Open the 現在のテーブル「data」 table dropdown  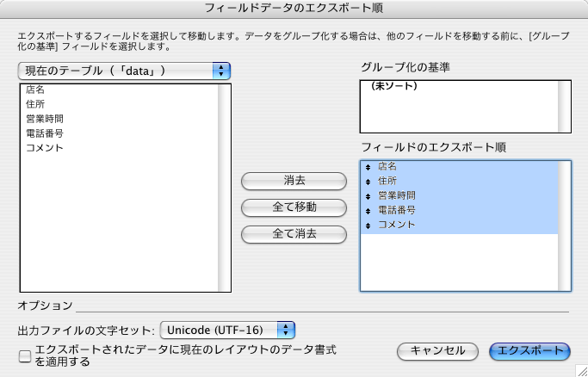click(124, 71)
